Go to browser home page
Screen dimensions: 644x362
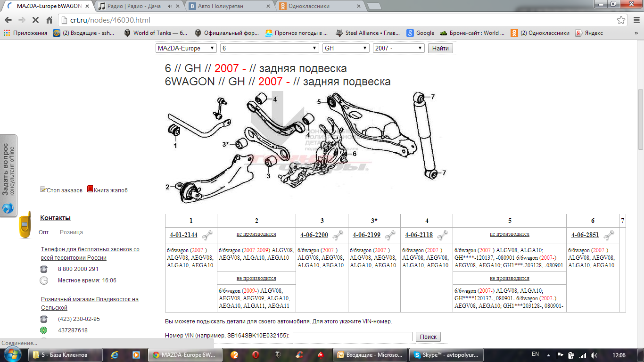(49, 20)
